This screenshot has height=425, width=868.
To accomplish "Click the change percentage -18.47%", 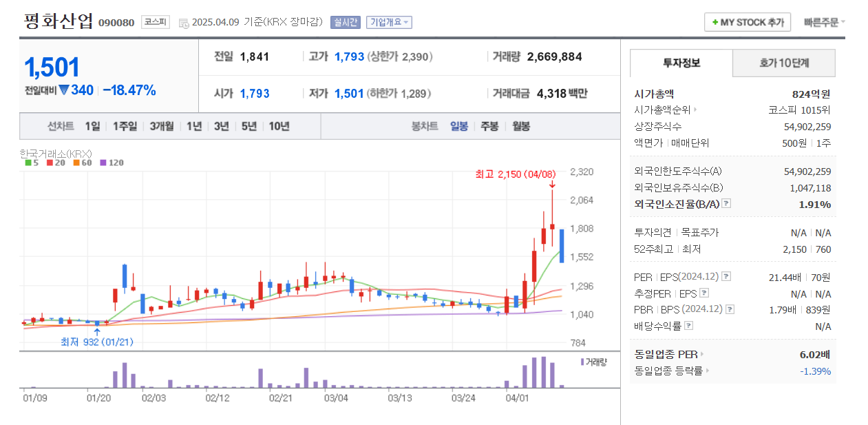I will [129, 90].
